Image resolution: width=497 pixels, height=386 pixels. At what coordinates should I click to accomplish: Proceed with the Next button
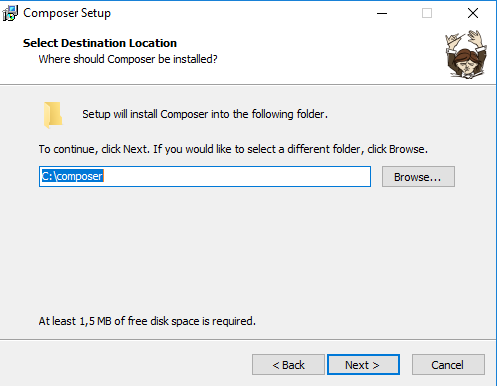point(363,365)
